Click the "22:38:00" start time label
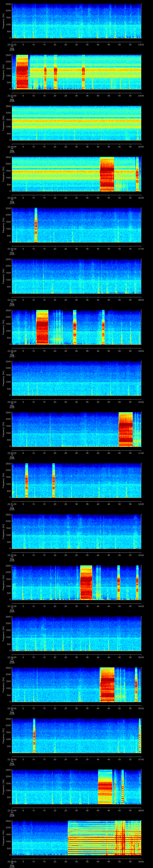Viewport: 153px width, 868px height. tap(12, 862)
